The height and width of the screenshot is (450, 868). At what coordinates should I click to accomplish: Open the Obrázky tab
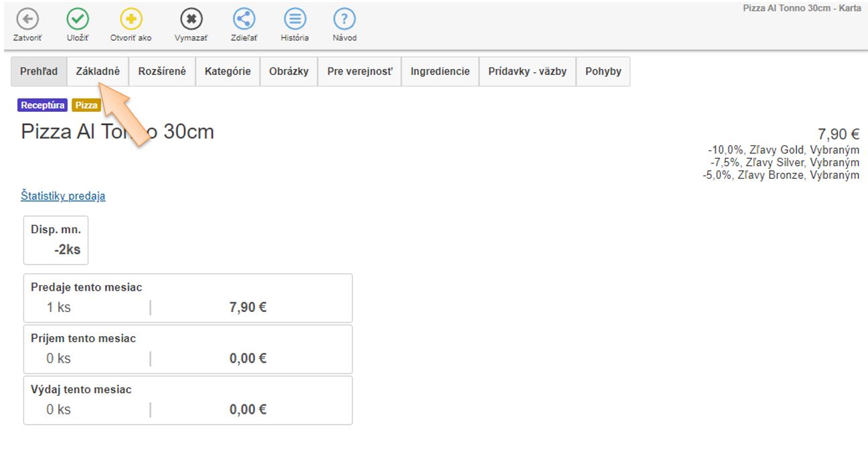[x=288, y=72]
